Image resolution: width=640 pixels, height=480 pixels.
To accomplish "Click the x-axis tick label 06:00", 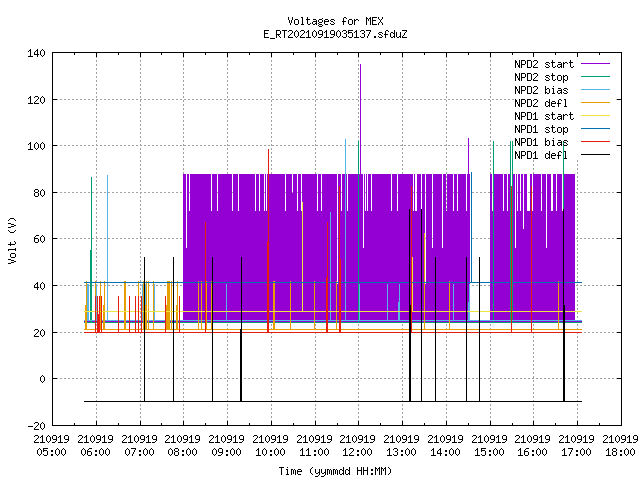I will pyautogui.click(x=96, y=452).
